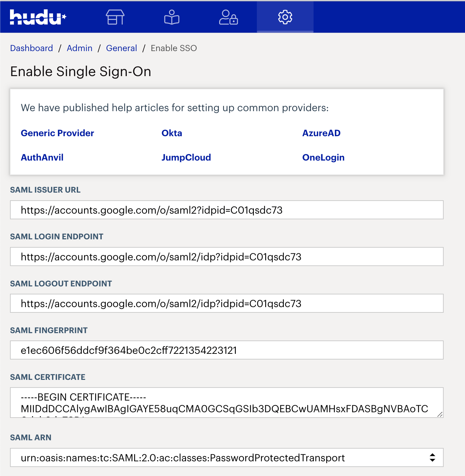Click the SAML Logout Endpoint field
The height and width of the screenshot is (476, 465).
pyautogui.click(x=227, y=303)
